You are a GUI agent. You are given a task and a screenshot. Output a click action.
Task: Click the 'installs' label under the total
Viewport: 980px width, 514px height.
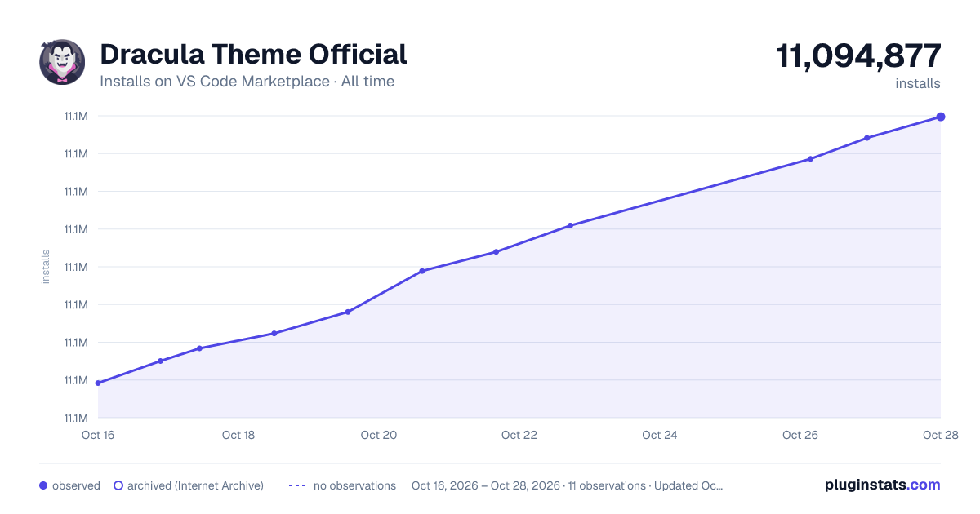coord(918,83)
